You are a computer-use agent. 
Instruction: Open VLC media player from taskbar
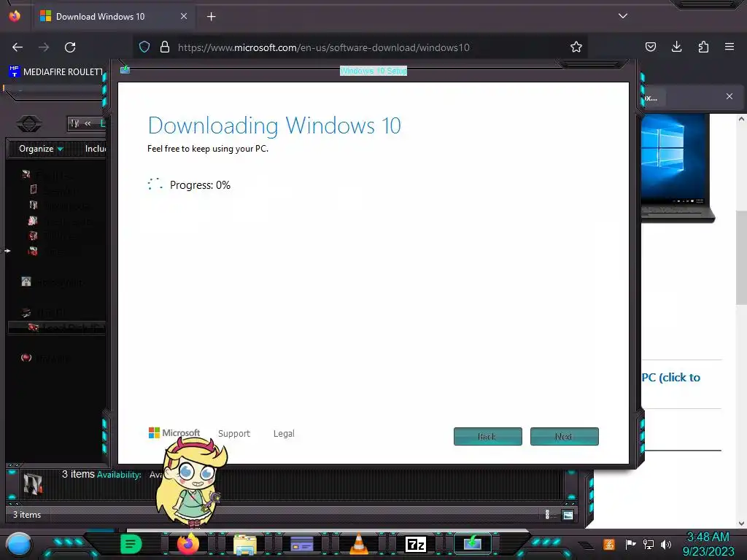pos(359,544)
